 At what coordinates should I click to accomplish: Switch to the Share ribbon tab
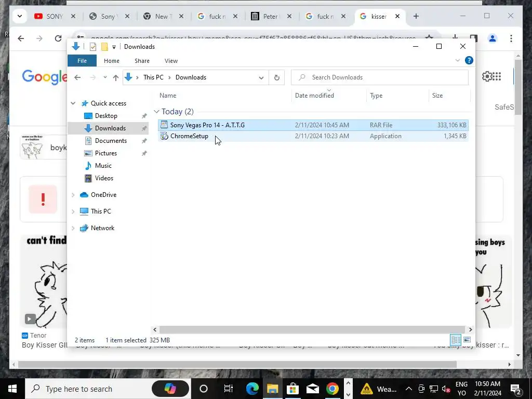pos(142,61)
